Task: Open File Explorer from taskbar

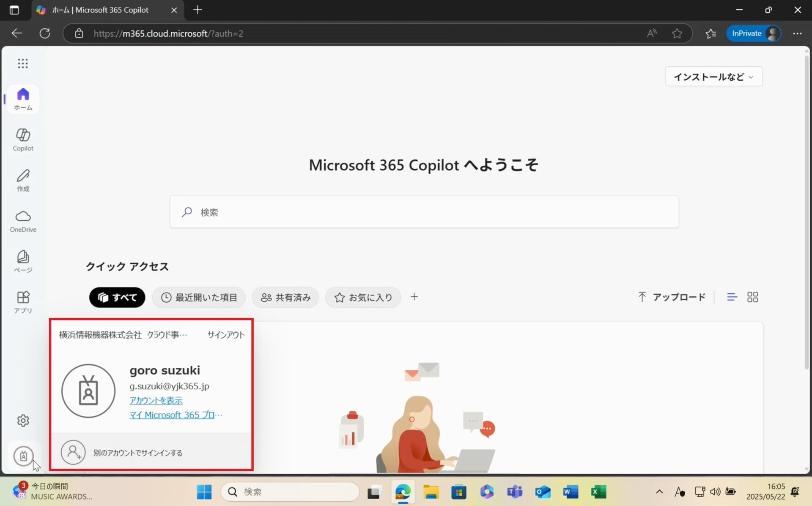Action: pyautogui.click(x=431, y=492)
